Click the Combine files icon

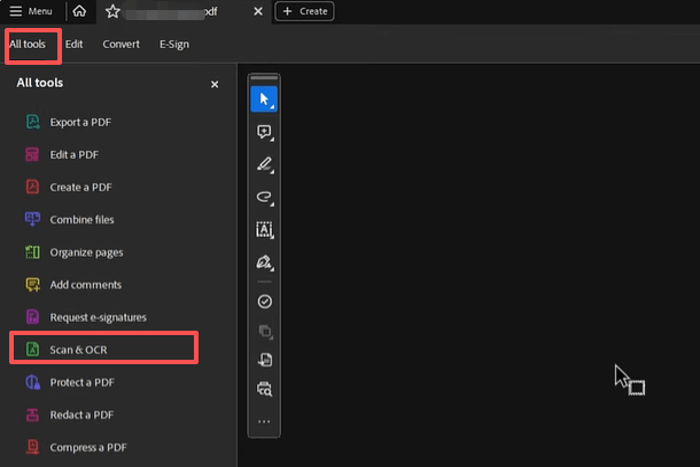point(32,219)
